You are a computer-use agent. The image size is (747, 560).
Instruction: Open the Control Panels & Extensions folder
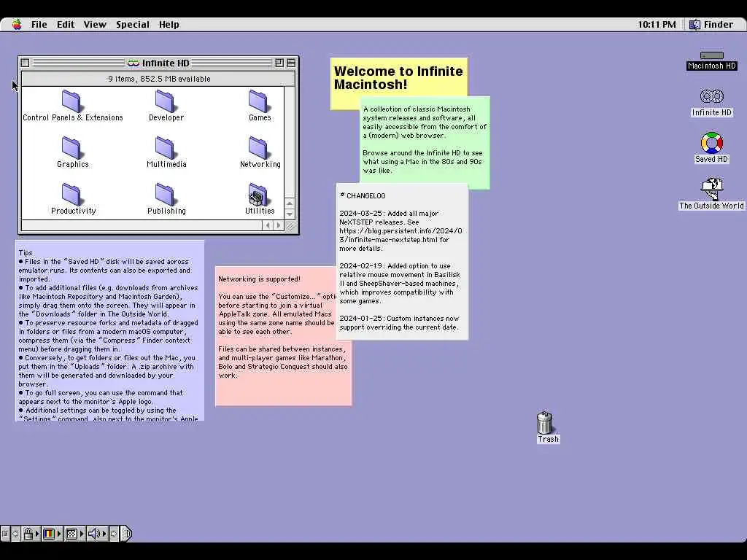(x=72, y=101)
